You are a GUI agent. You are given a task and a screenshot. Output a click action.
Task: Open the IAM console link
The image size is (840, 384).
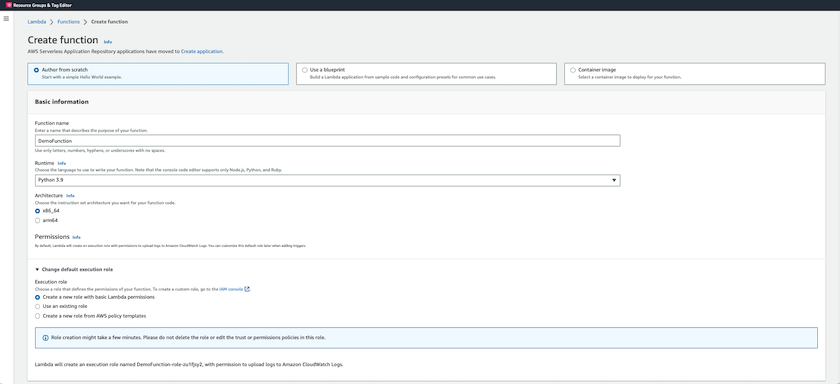point(231,289)
